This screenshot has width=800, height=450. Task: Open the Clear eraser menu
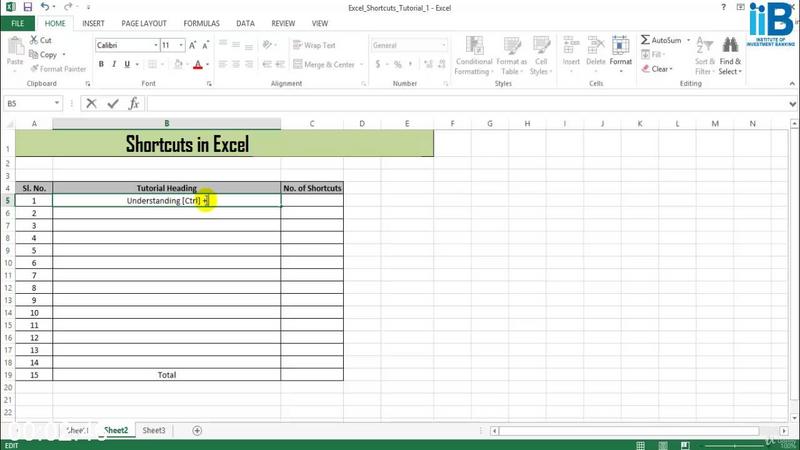(x=657, y=69)
